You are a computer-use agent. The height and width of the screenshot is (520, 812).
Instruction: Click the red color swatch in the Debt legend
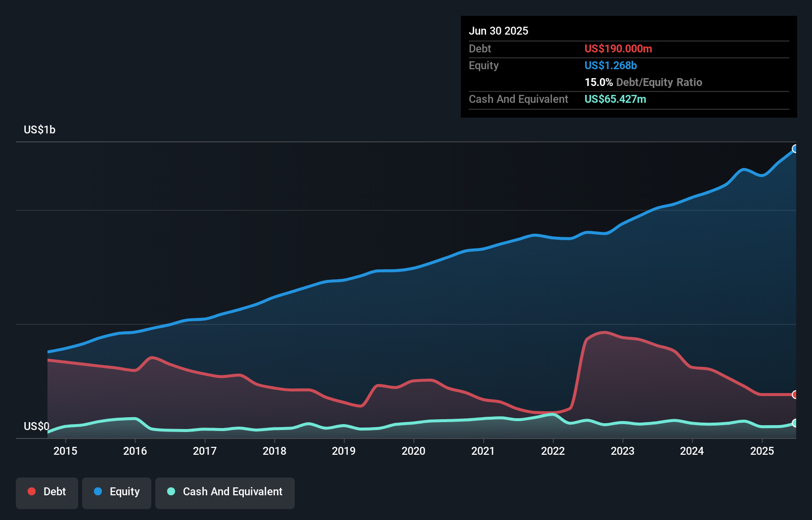pos(31,491)
